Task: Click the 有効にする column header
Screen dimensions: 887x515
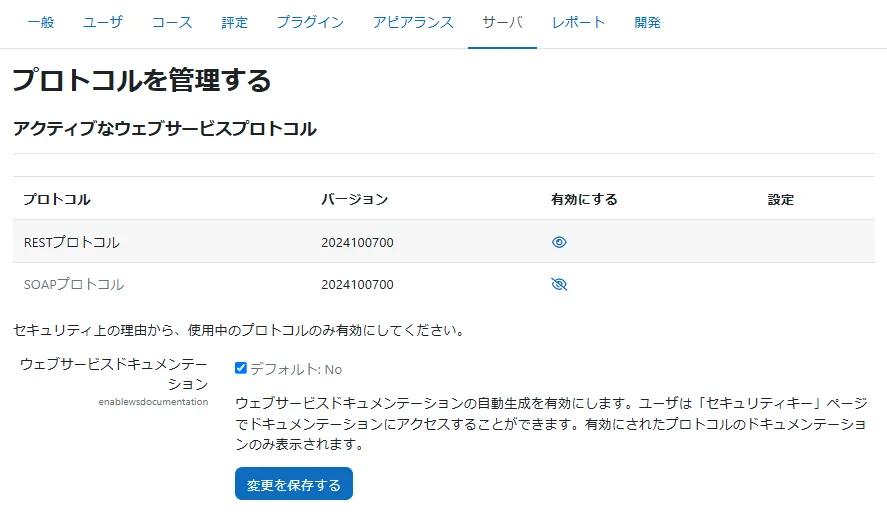Action: (584, 199)
